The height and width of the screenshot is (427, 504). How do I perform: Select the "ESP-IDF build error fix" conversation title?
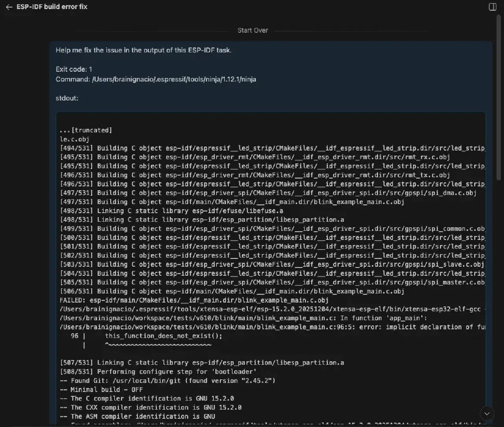52,7
